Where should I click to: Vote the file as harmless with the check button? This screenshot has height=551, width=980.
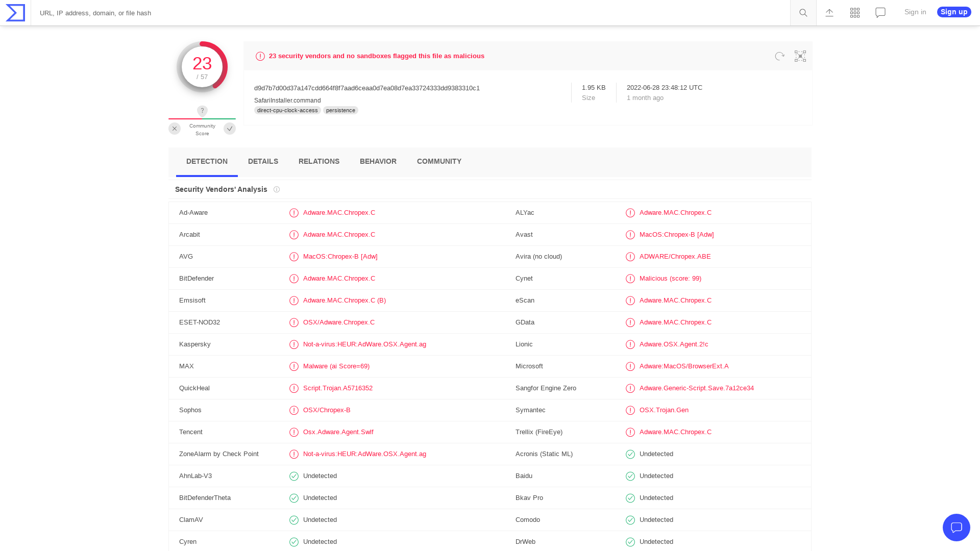pos(230,129)
